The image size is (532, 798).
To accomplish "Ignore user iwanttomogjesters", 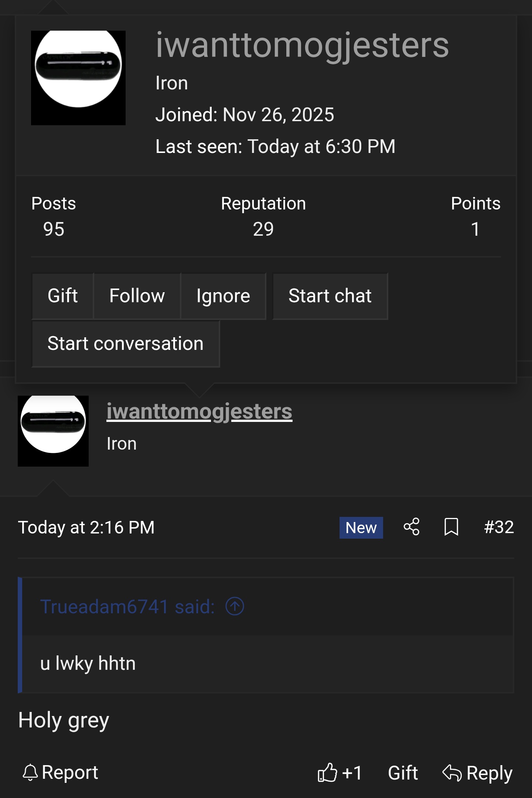I will pyautogui.click(x=223, y=296).
